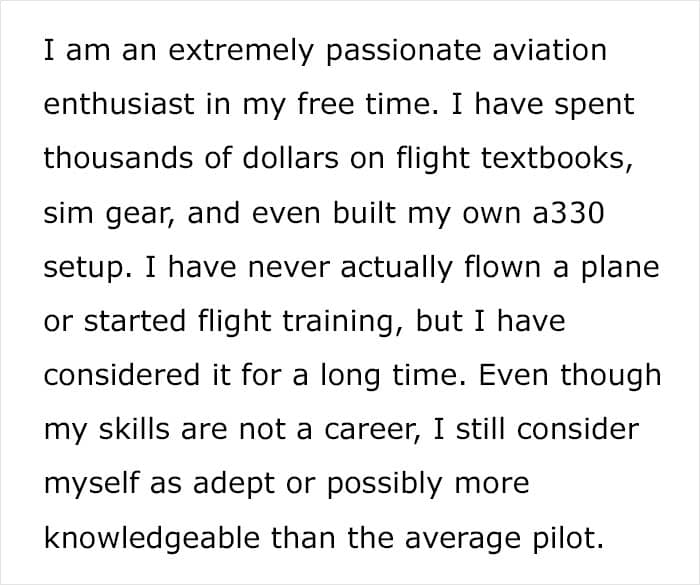700x585 pixels.
Task: Click the word "adept" in ninth line
Action: 233,485
